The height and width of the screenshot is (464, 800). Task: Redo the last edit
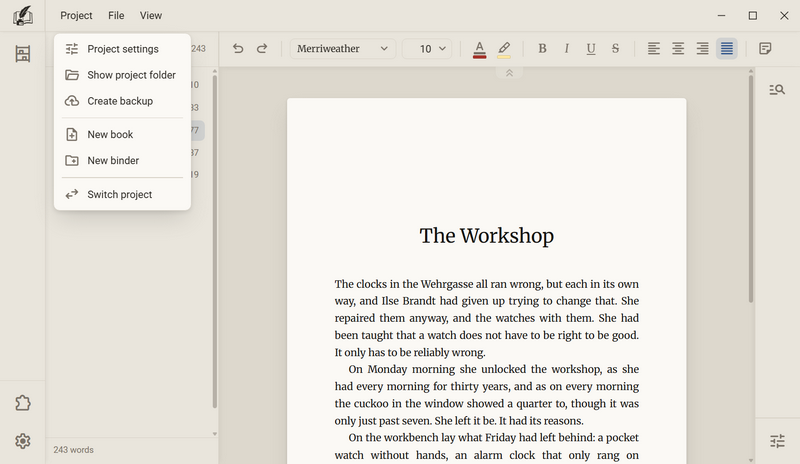point(262,48)
